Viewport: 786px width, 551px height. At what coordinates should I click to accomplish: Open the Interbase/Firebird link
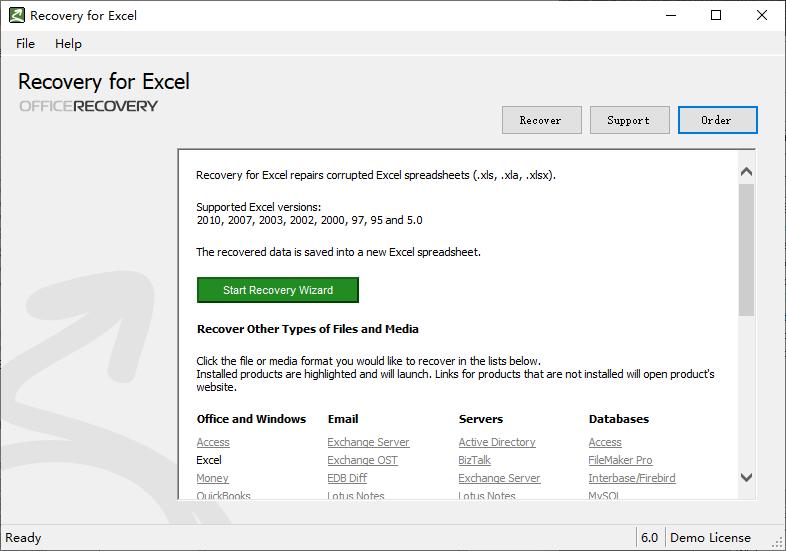(x=632, y=478)
